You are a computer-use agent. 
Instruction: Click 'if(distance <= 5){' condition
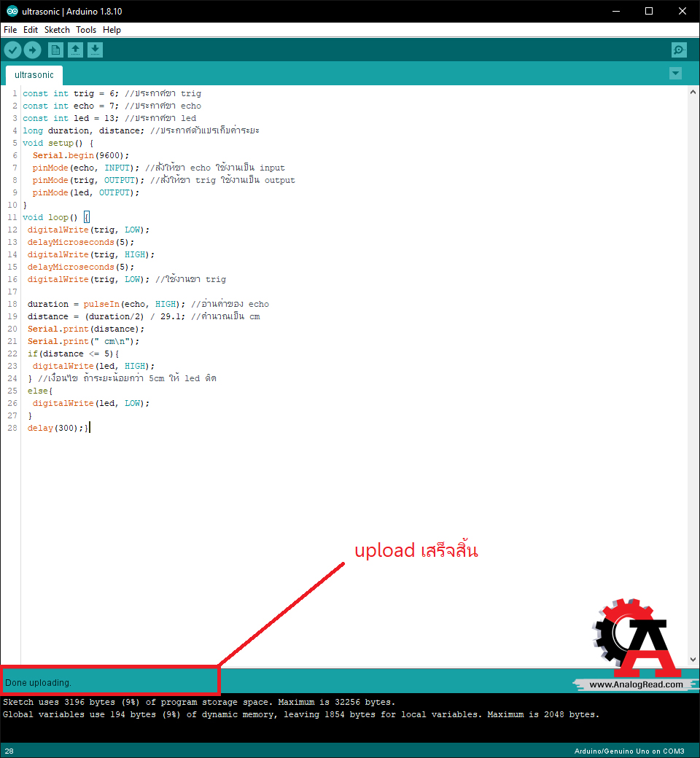73,354
